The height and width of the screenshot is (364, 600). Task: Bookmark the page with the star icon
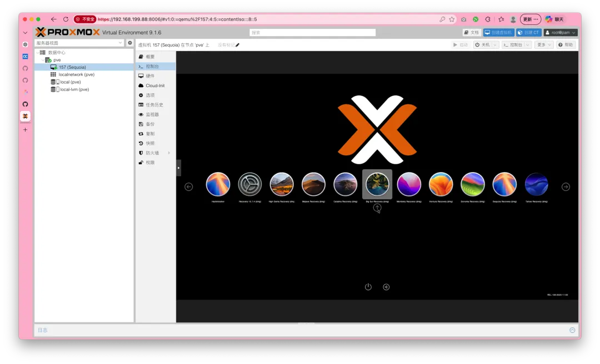pyautogui.click(x=452, y=19)
